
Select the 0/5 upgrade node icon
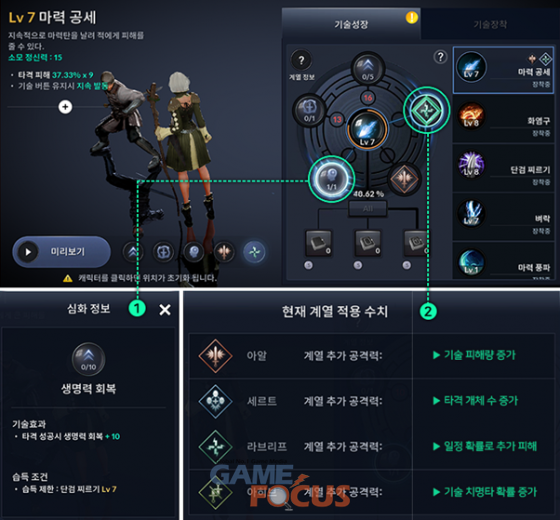[368, 69]
